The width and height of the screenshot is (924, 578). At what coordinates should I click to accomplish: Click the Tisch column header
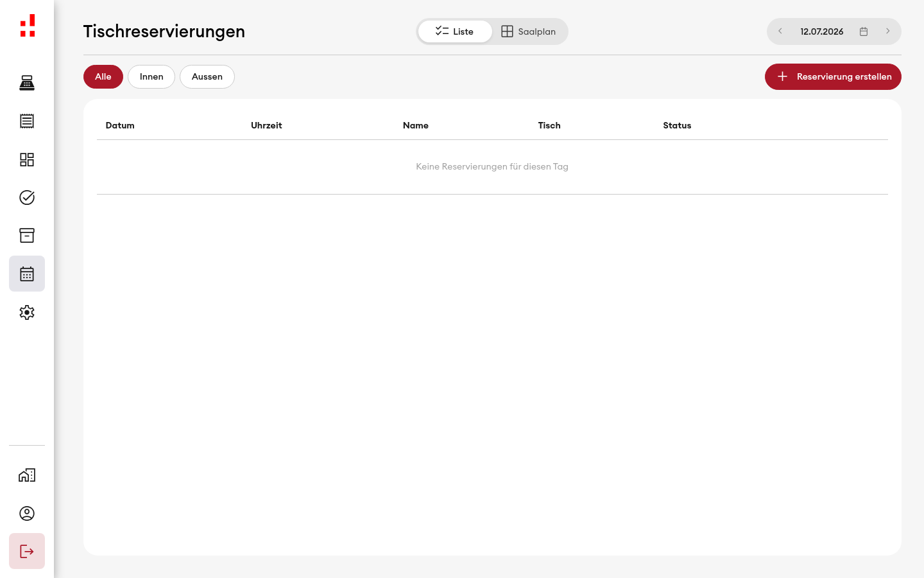point(549,125)
